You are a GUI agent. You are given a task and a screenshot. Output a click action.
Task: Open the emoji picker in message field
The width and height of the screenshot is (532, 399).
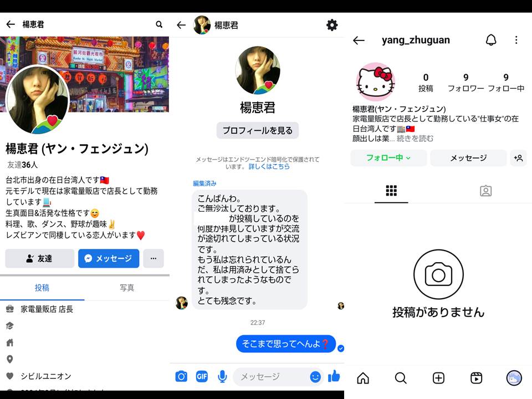pyautogui.click(x=315, y=377)
